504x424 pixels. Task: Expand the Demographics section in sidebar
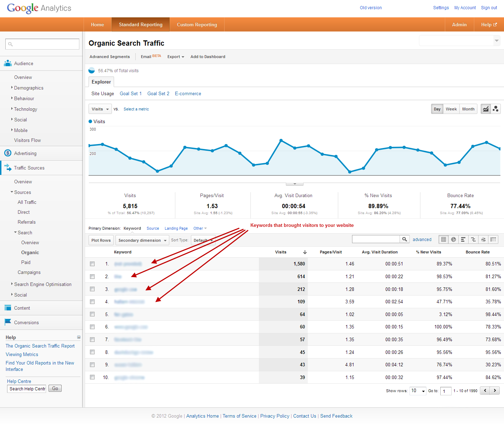pos(28,88)
